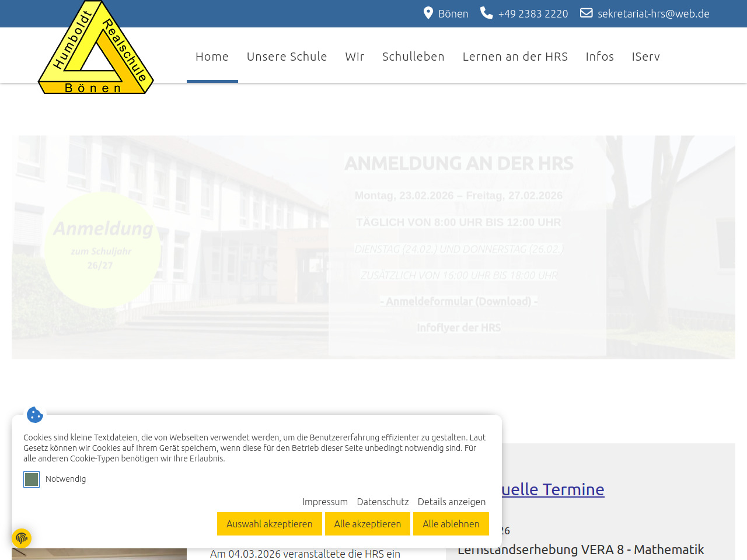747x560 pixels.
Task: Go to the Home tab
Action: [x=212, y=57]
